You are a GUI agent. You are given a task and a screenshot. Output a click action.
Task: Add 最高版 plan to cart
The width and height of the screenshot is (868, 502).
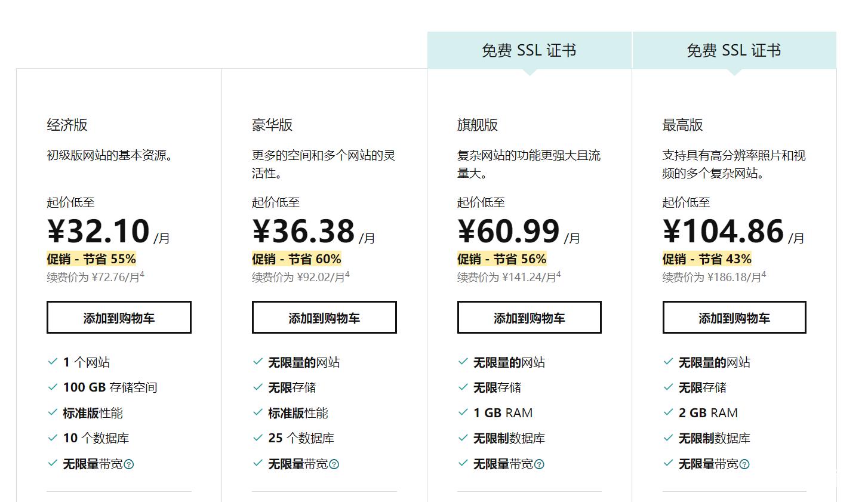point(734,318)
